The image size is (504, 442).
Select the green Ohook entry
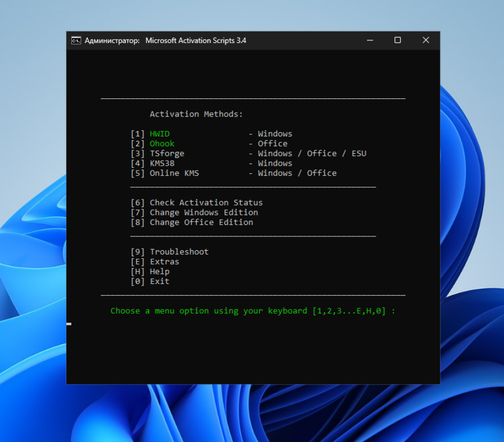(162, 144)
